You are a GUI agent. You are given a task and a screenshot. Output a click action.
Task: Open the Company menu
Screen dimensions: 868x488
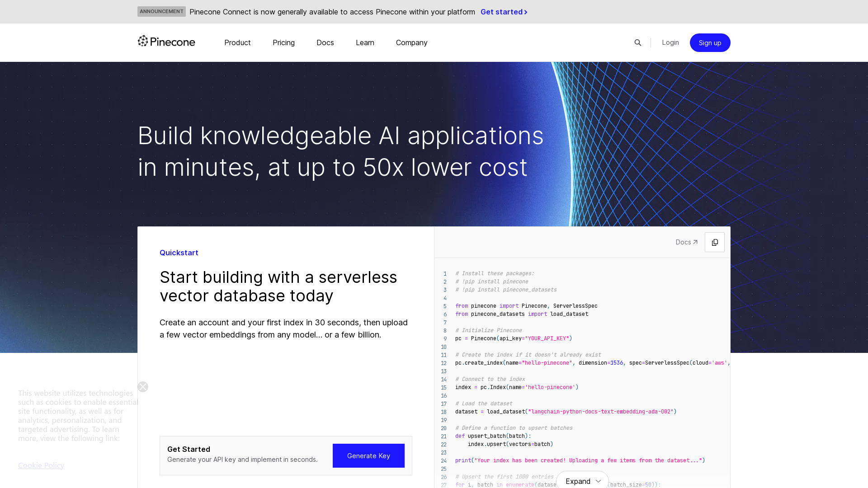(x=411, y=42)
